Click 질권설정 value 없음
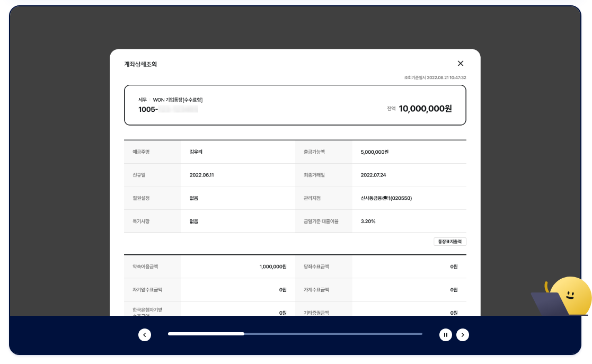 click(x=193, y=198)
